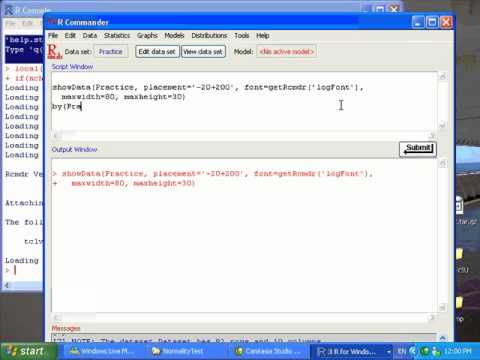Viewport: 480px width, 360px height.
Task: Click the R Commander logo icon
Action: point(55,52)
